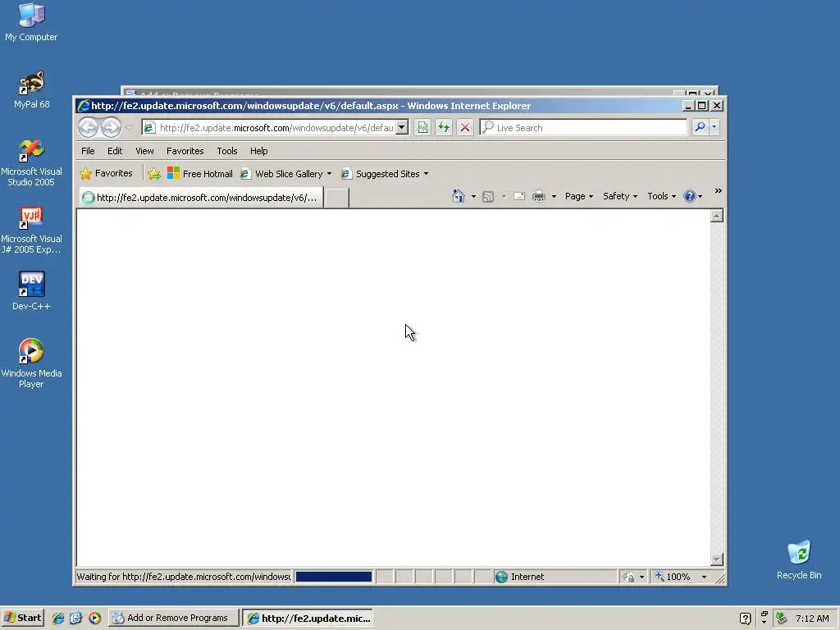
Task: Click in the Live Search box
Action: pos(583,127)
